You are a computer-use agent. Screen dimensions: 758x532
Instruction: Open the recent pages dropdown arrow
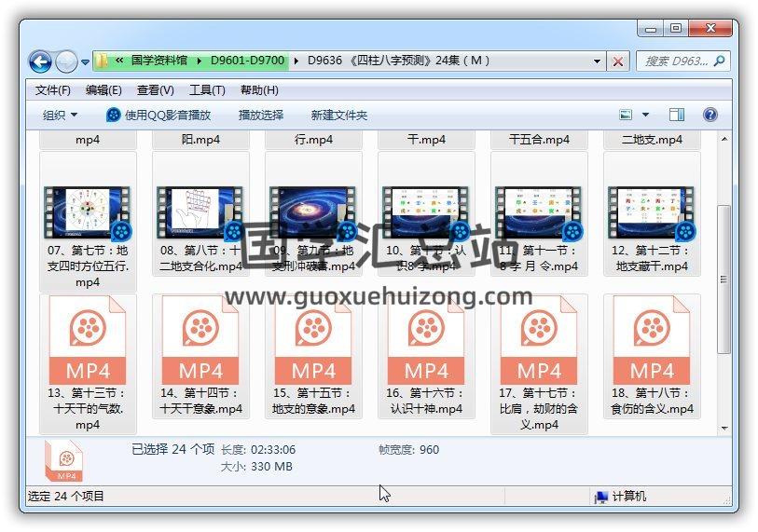[x=85, y=61]
